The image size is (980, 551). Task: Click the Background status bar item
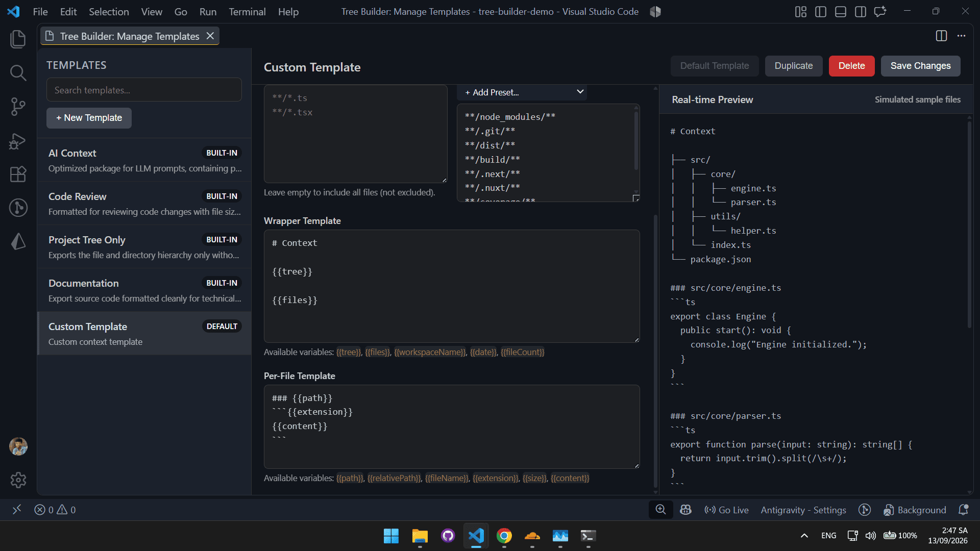(915, 510)
